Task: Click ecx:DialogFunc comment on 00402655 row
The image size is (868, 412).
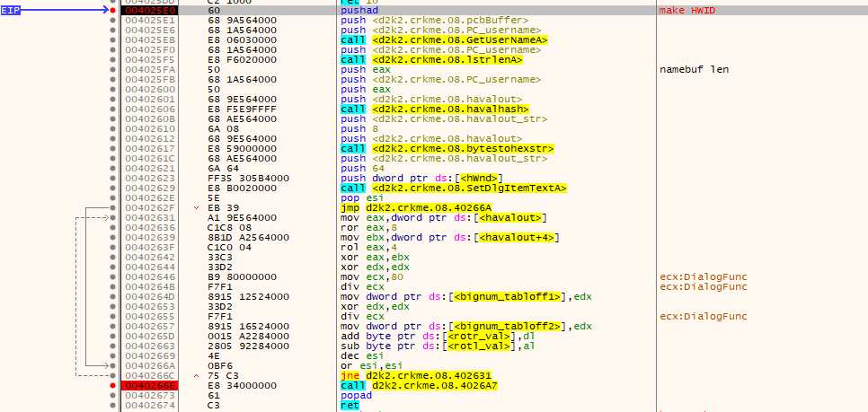Action: tap(703, 316)
